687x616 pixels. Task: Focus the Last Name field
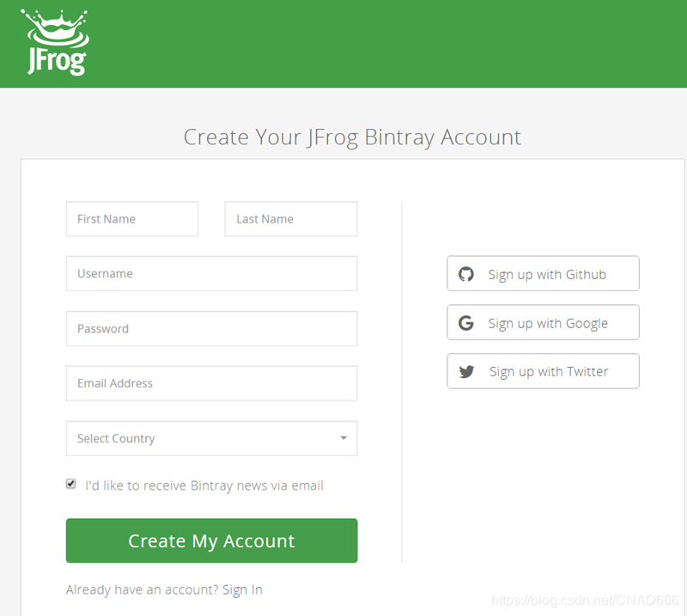[x=290, y=219]
